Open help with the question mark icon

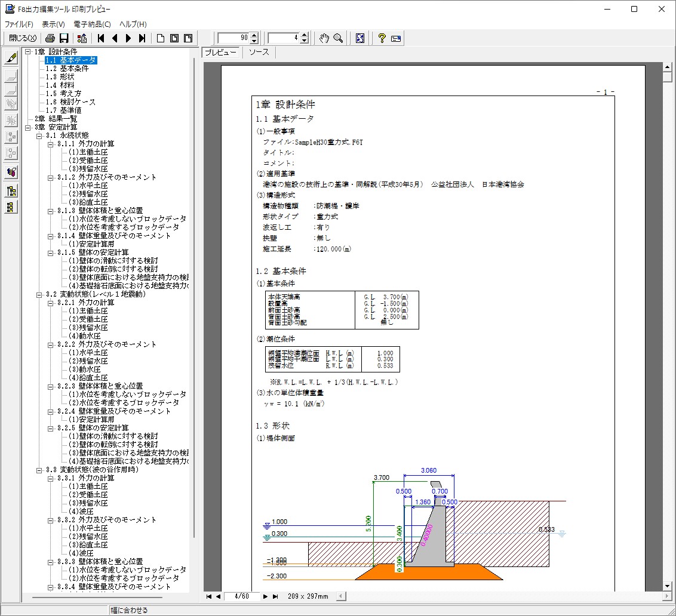(x=382, y=38)
